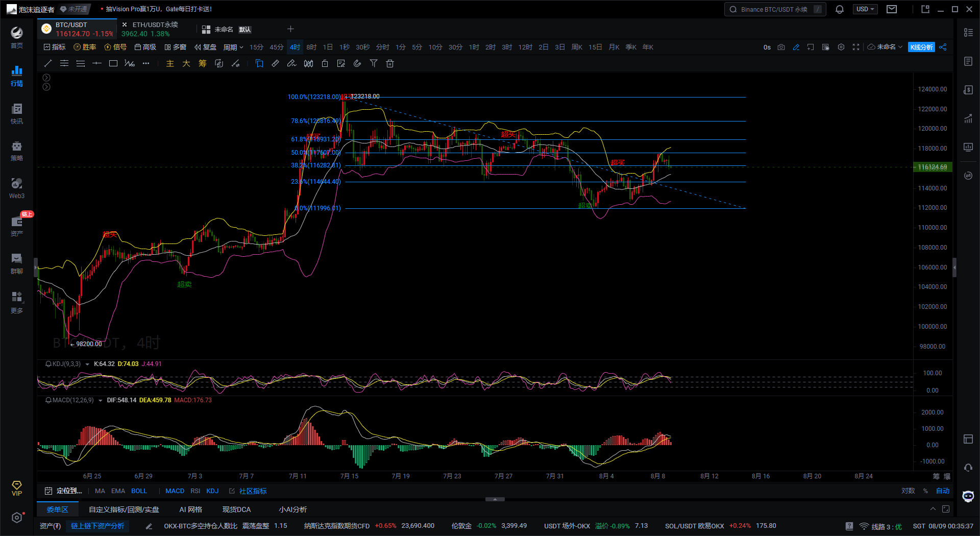Click 链上链下资产分析 button
Viewport: 980px width, 536px height.
(97, 526)
